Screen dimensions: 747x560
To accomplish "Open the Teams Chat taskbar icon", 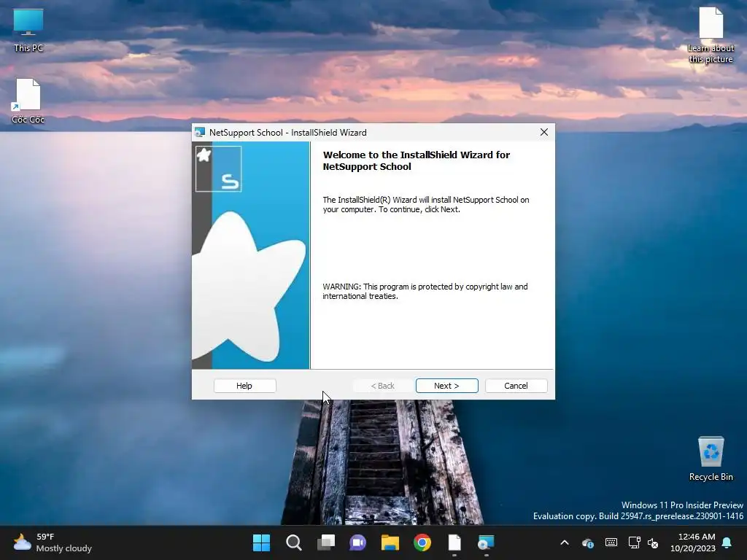I will pos(357,542).
